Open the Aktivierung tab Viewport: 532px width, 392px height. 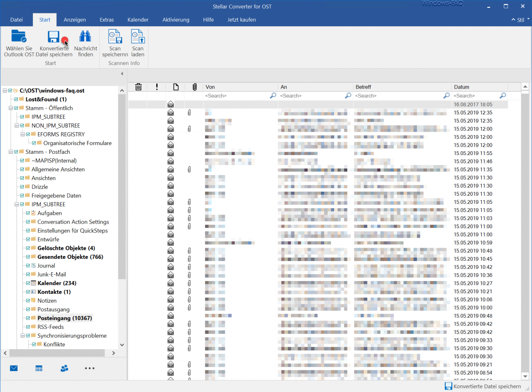(x=176, y=20)
